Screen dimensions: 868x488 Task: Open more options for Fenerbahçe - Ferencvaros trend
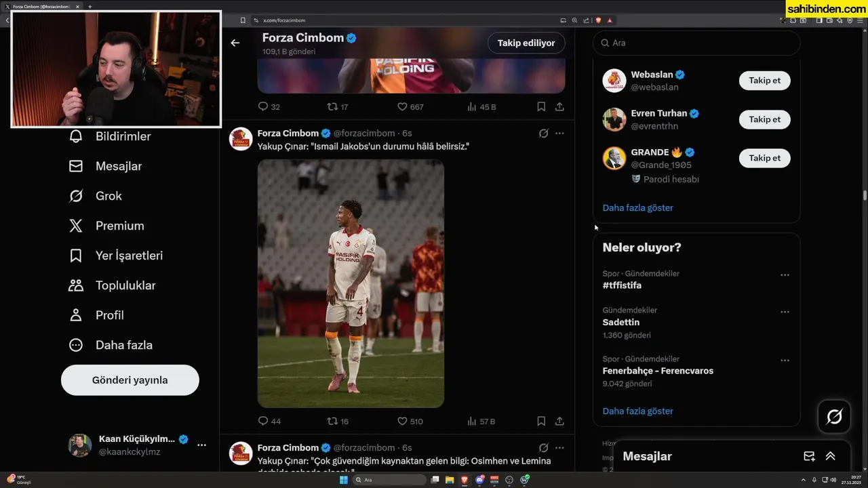click(x=785, y=361)
